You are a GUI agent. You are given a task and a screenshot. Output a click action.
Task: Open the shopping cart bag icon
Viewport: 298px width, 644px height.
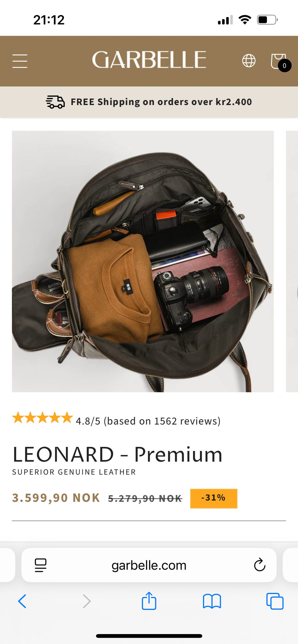[x=280, y=62]
